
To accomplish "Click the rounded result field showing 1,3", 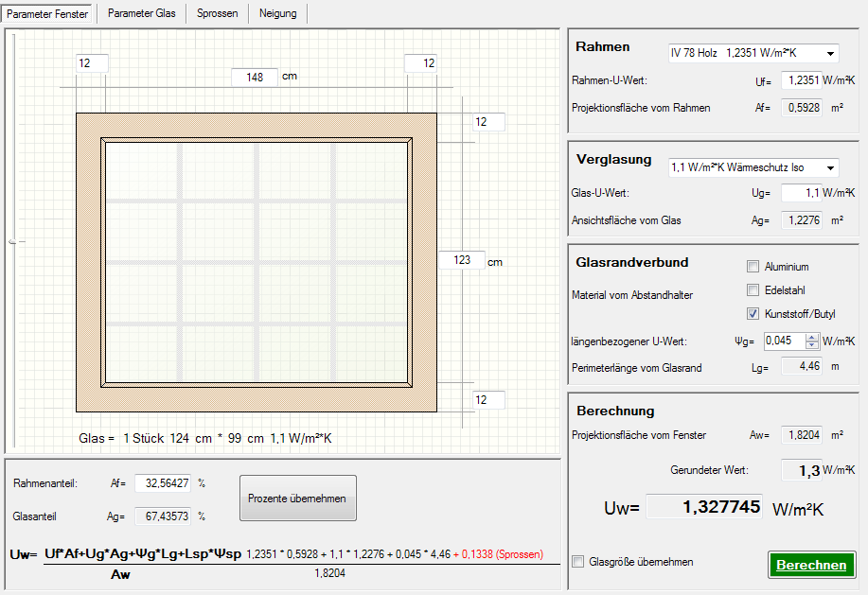I will click(801, 470).
